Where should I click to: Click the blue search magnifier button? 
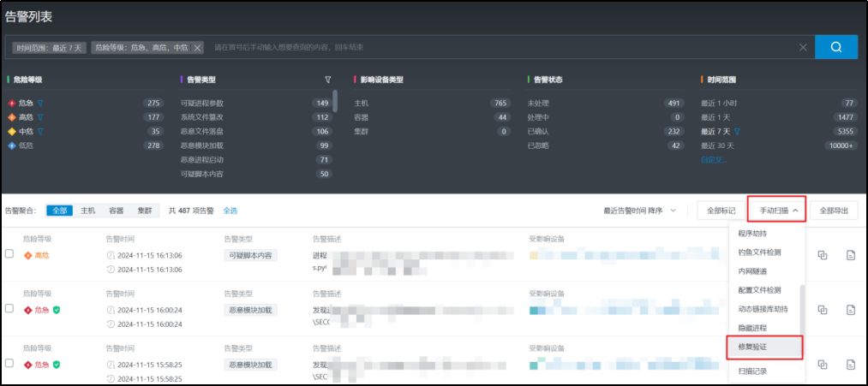[x=836, y=47]
